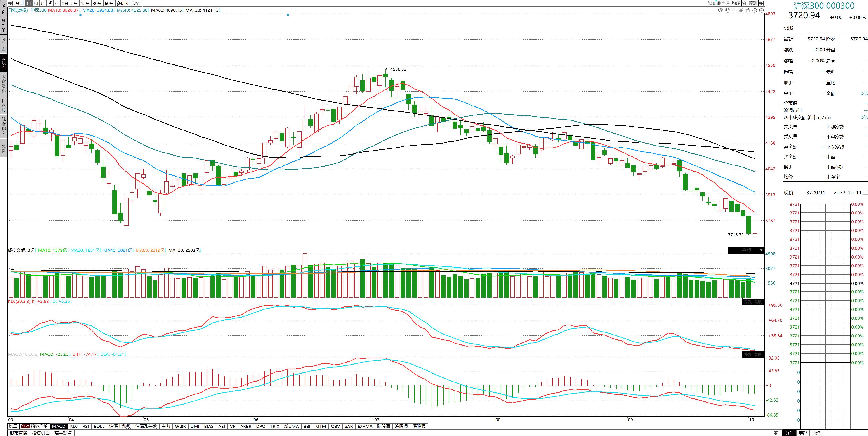868x436 pixels.
Task: Click the upward arrow icon at bottom right
Action: coord(776,433)
